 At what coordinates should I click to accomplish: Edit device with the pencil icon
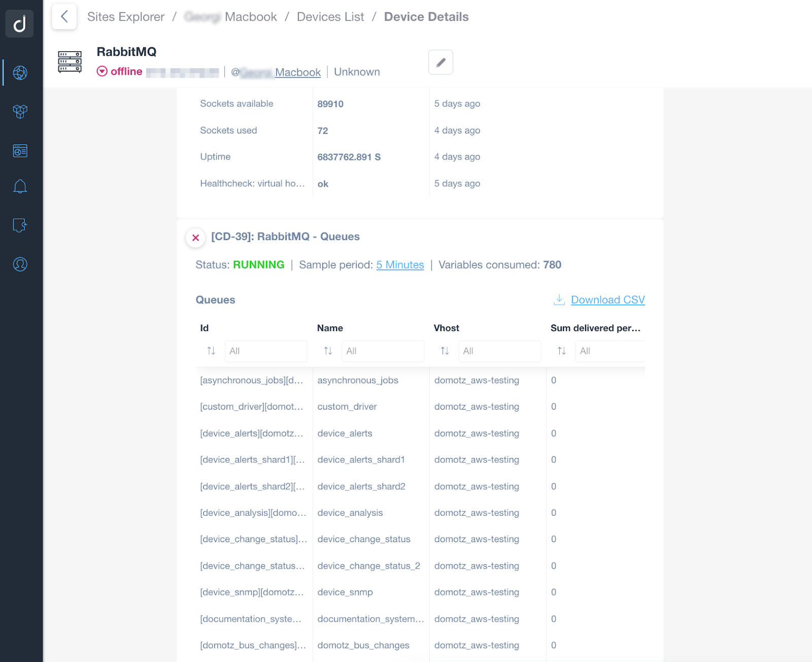pos(441,62)
